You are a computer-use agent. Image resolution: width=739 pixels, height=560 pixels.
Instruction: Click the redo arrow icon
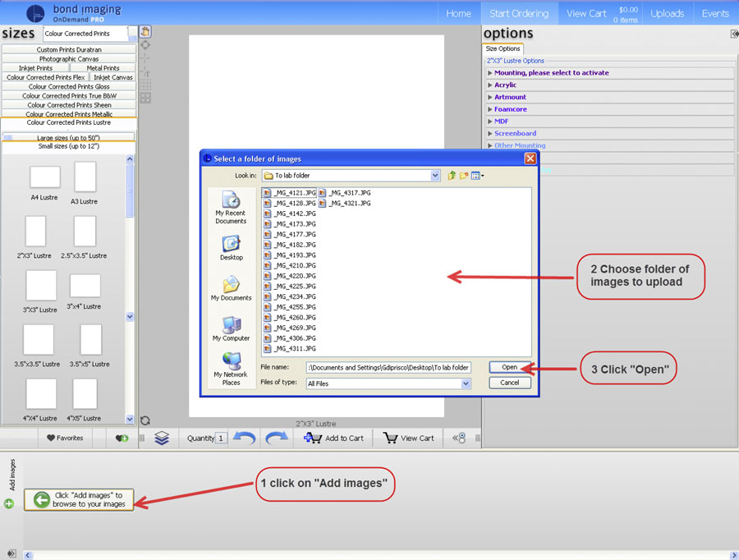277,438
